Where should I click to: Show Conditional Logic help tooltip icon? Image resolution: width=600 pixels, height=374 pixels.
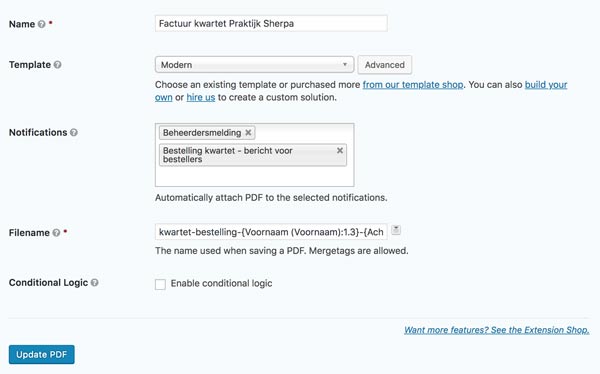(95, 283)
